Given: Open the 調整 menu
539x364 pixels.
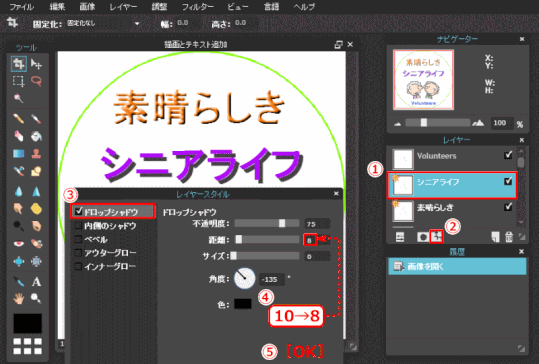Looking at the screenshot, I should (159, 7).
